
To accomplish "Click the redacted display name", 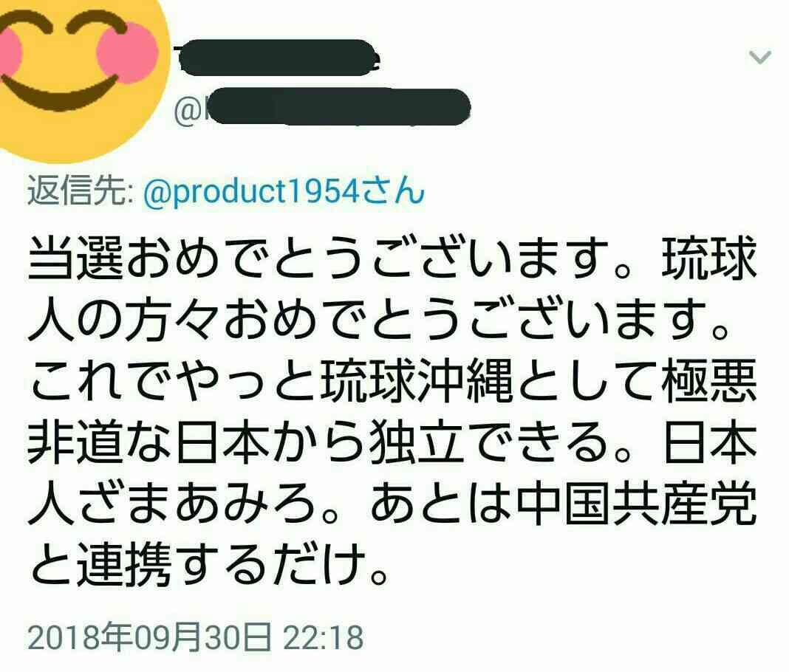I will tap(278, 58).
